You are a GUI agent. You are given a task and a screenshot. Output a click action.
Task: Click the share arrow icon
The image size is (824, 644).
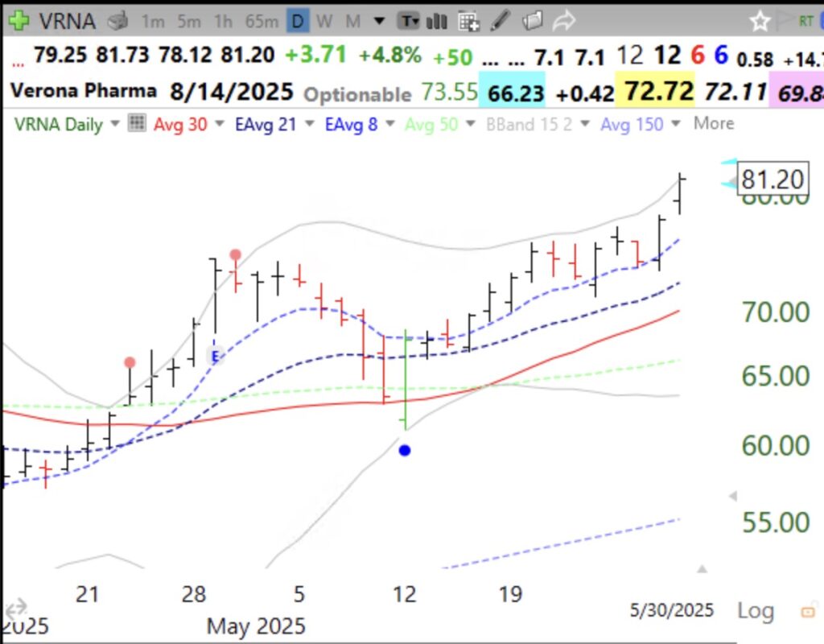(564, 21)
